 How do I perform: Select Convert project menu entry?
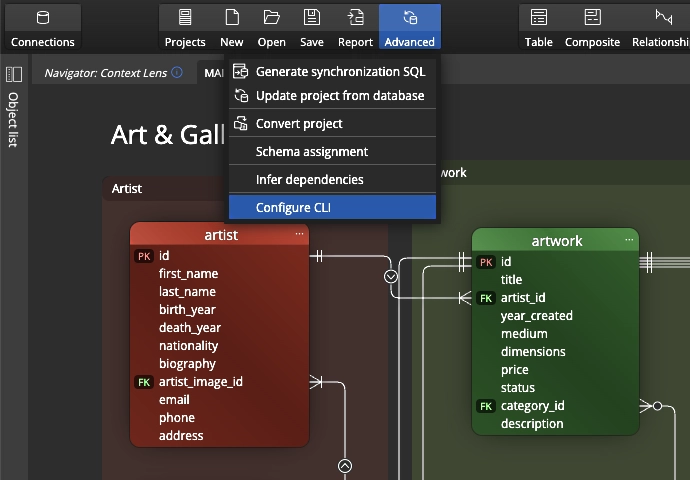332,124
